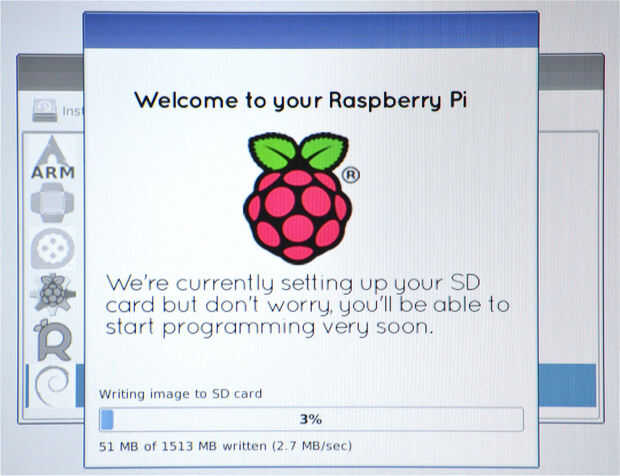The image size is (620, 476).
Task: Select the OpenELEC cross-shaped icon
Action: [52, 202]
